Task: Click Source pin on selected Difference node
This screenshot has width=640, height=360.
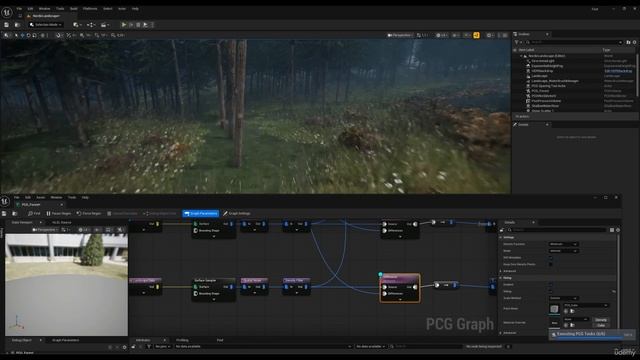Action: (384, 287)
